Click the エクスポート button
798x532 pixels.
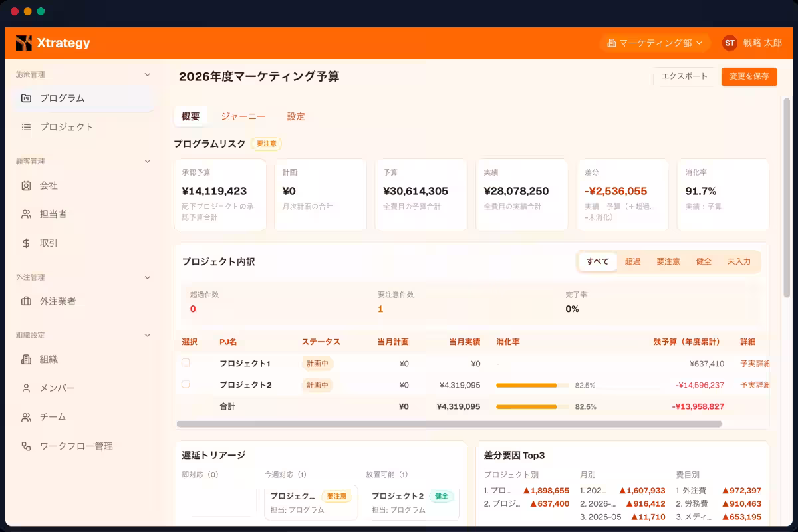(685, 76)
